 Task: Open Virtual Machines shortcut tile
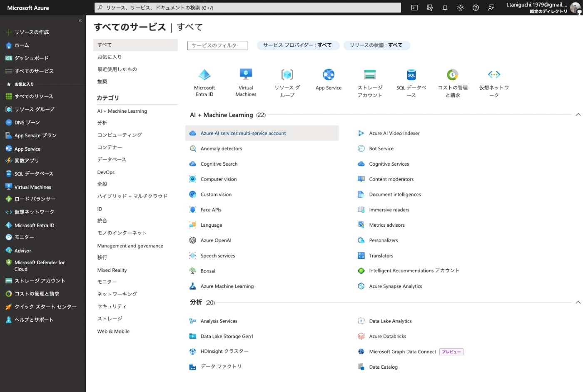246,82
